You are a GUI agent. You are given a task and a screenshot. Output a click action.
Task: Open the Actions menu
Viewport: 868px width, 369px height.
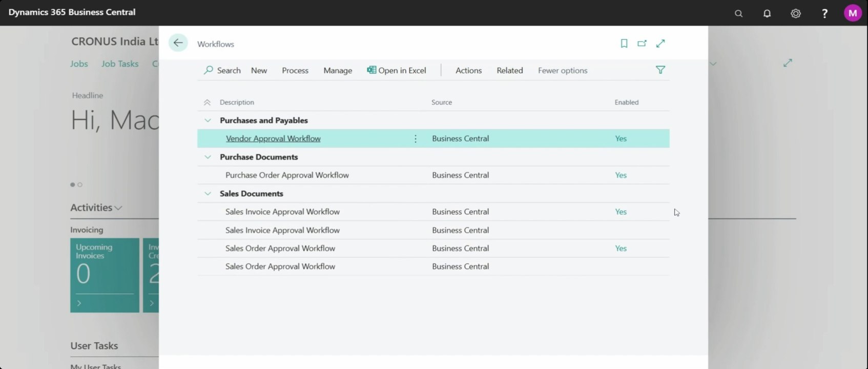[468, 70]
